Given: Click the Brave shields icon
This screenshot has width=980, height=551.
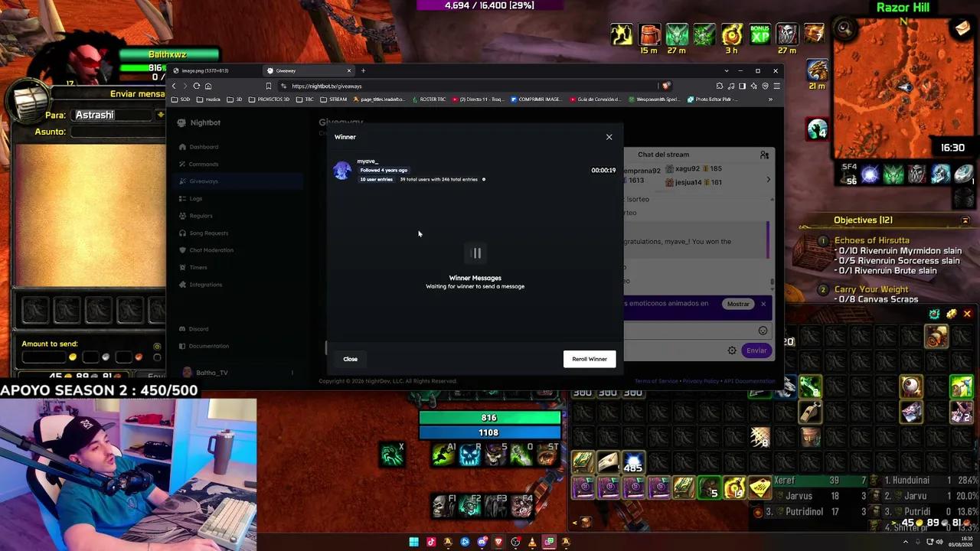Looking at the screenshot, I should 666,86.
